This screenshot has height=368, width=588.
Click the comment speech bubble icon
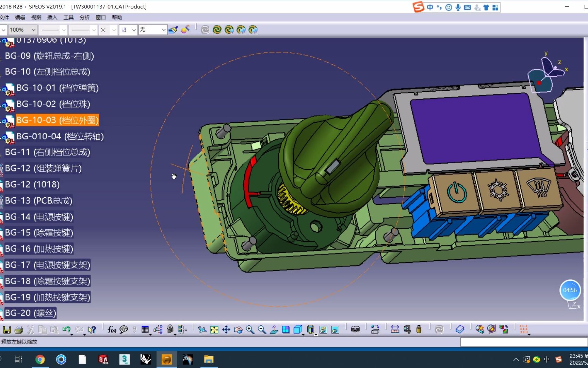pos(124,329)
